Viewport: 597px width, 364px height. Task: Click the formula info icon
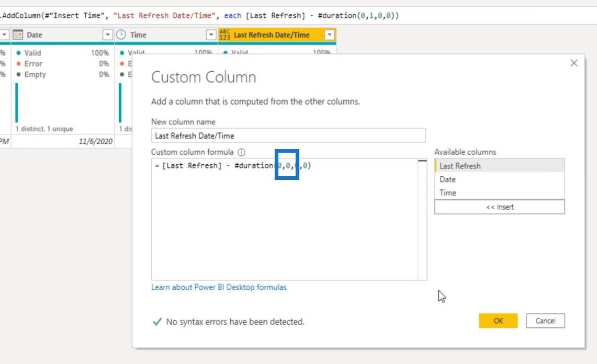click(241, 152)
